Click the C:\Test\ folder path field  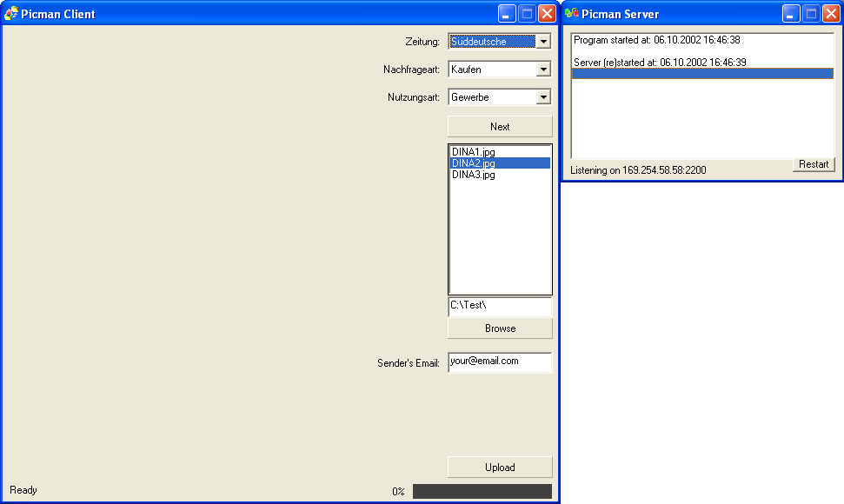[500, 306]
